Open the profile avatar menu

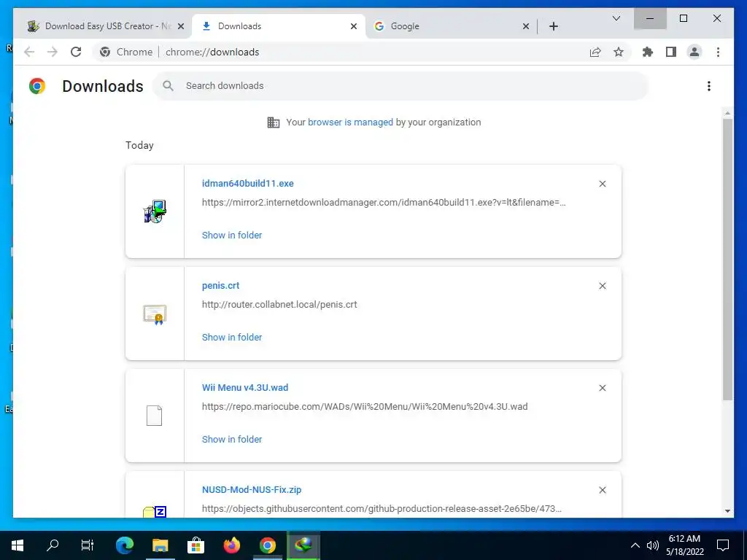coord(694,52)
